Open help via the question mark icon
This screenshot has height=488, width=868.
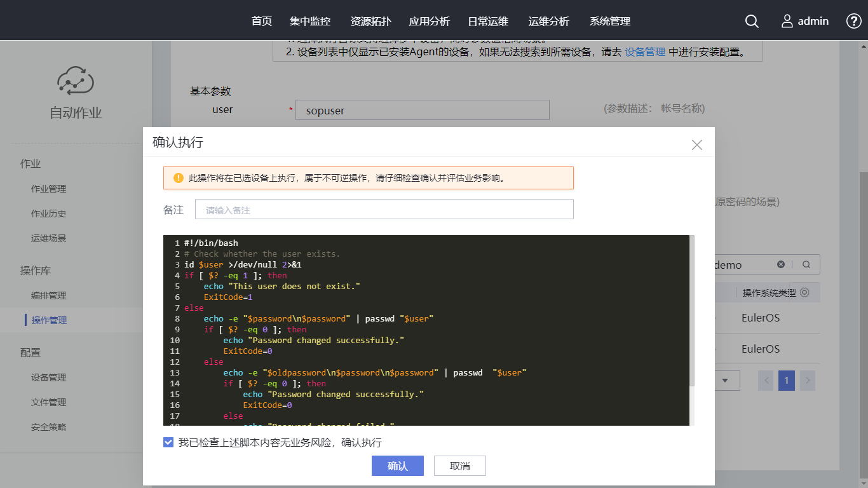click(x=854, y=21)
